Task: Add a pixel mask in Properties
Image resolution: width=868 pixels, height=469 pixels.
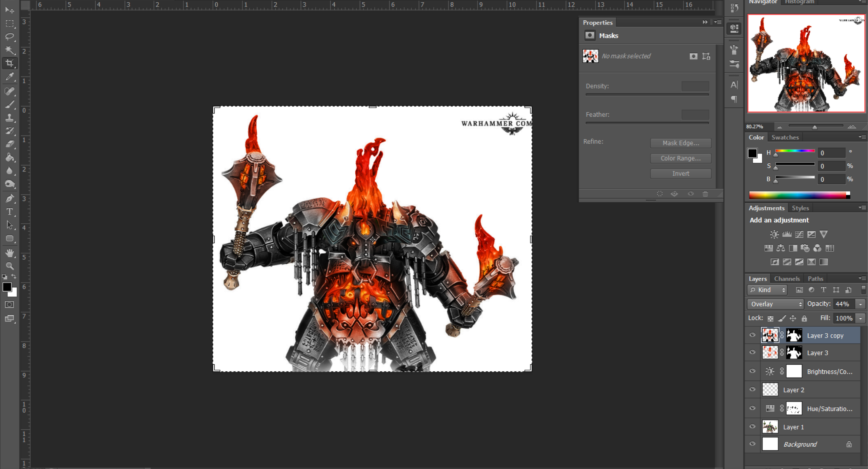Action: tap(693, 56)
